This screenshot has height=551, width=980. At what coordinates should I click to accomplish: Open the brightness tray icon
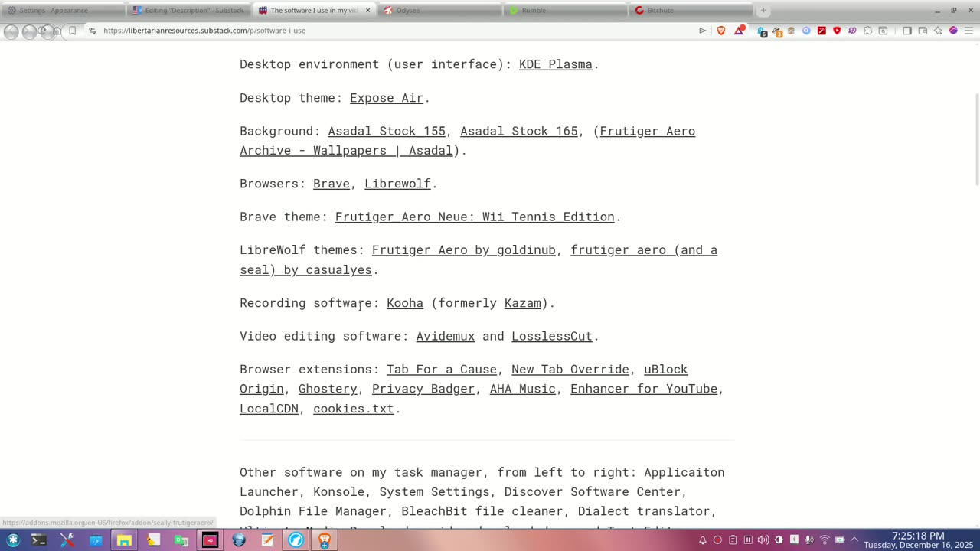click(779, 540)
